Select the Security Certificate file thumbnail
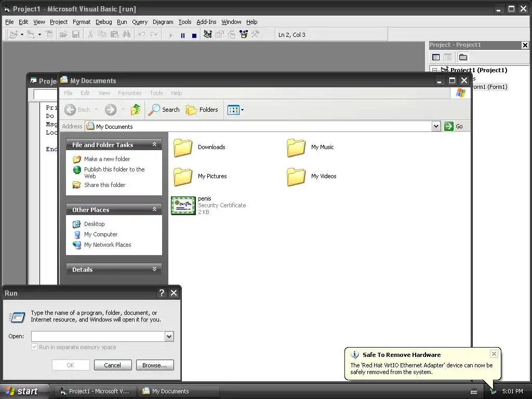Screen dimensions: 532x399 pos(183,206)
